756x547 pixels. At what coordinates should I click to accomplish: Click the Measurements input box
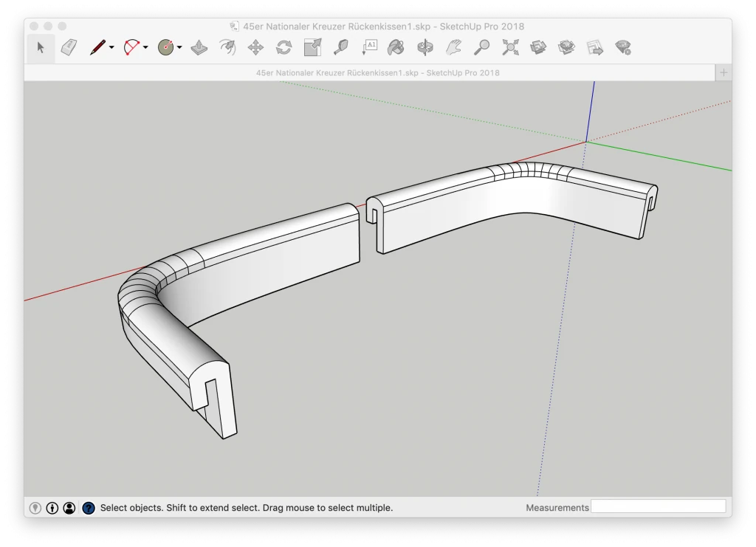pyautogui.click(x=658, y=507)
